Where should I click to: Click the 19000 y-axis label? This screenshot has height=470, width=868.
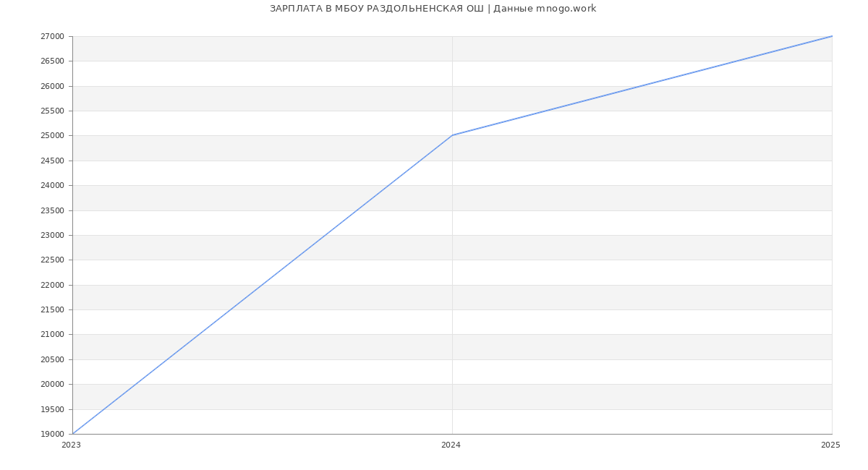pyautogui.click(x=52, y=435)
